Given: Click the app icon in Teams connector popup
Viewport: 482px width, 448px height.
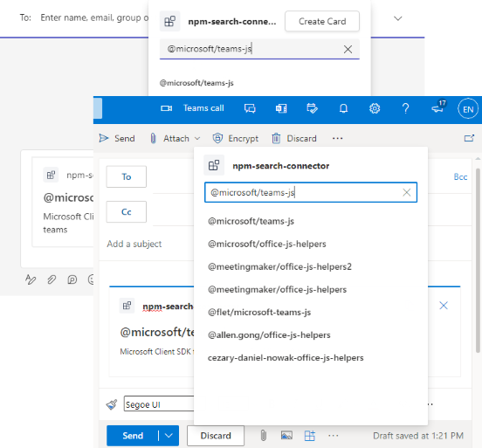Looking at the screenshot, I should pos(169,21).
